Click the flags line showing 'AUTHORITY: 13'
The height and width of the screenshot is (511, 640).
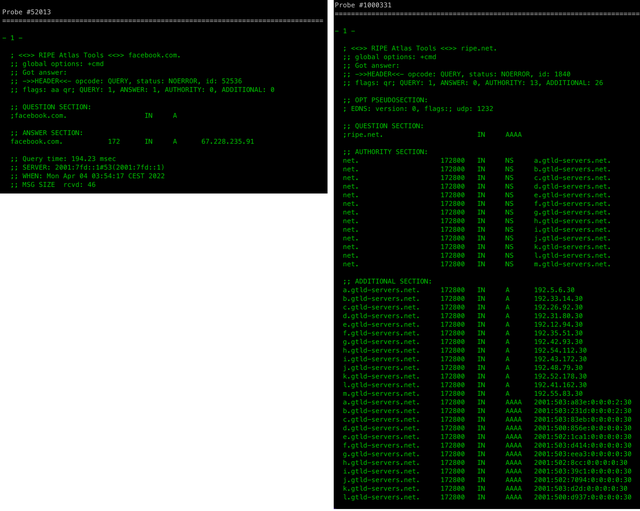tap(473, 82)
